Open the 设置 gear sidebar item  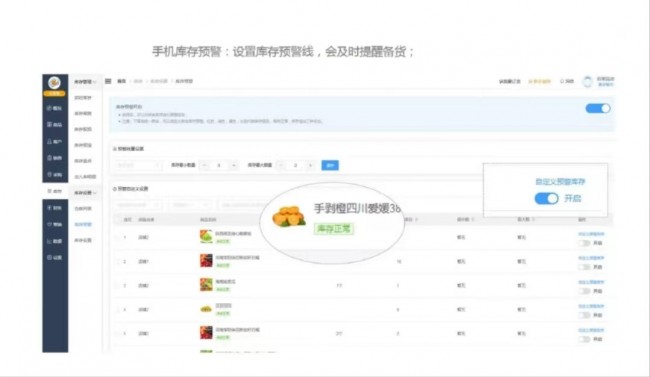[55, 258]
